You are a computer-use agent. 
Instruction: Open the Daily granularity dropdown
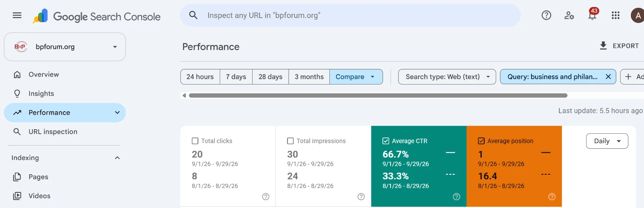click(x=607, y=141)
